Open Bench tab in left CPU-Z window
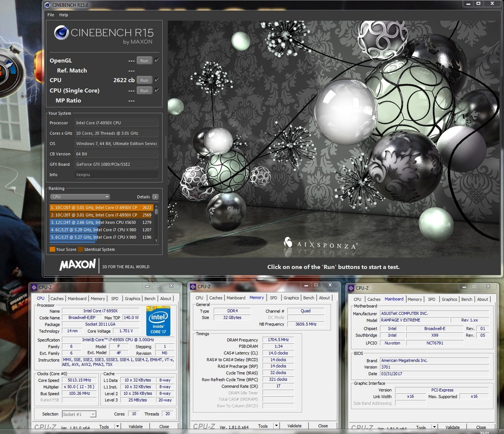This screenshot has width=504, height=434. coord(150,299)
